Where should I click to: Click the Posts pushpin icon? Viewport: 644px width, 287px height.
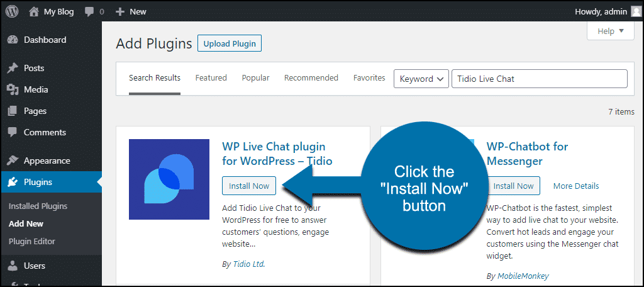13,68
